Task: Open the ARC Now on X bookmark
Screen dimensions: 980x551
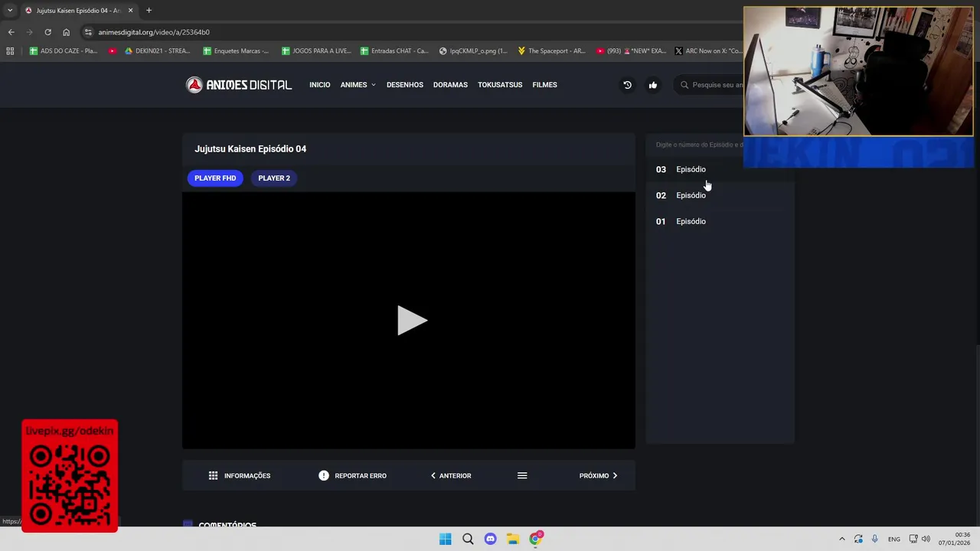Action: pos(709,51)
